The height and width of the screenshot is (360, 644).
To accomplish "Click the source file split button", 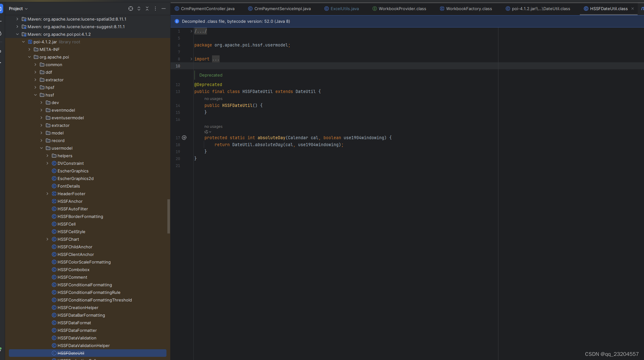I will point(139,9).
